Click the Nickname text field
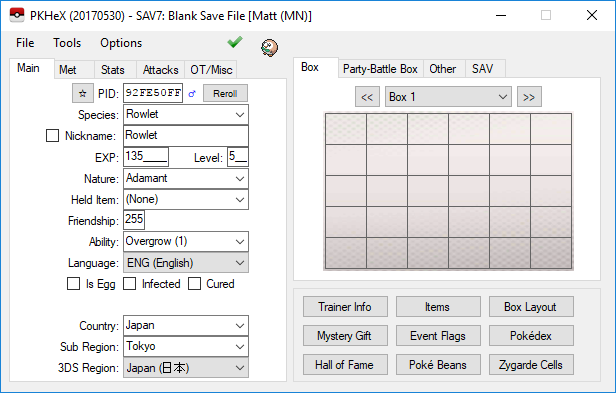Screen dimensions: 616x393 pyautogui.click(x=186, y=136)
